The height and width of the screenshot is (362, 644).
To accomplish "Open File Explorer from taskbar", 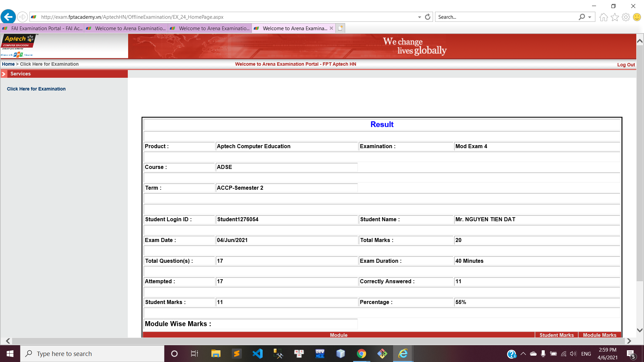I will pyautogui.click(x=216, y=354).
